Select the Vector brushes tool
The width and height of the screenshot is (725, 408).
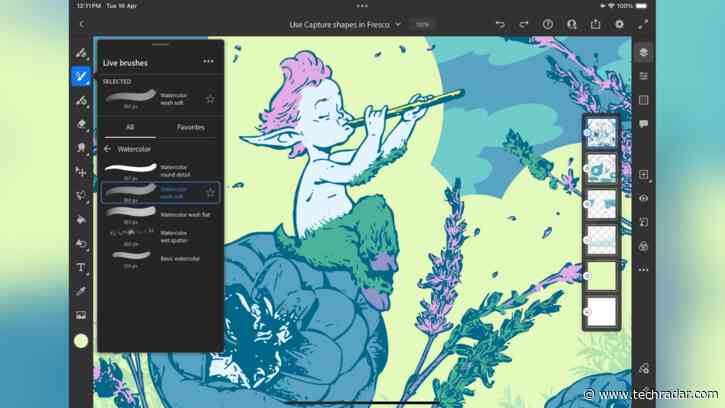click(81, 100)
